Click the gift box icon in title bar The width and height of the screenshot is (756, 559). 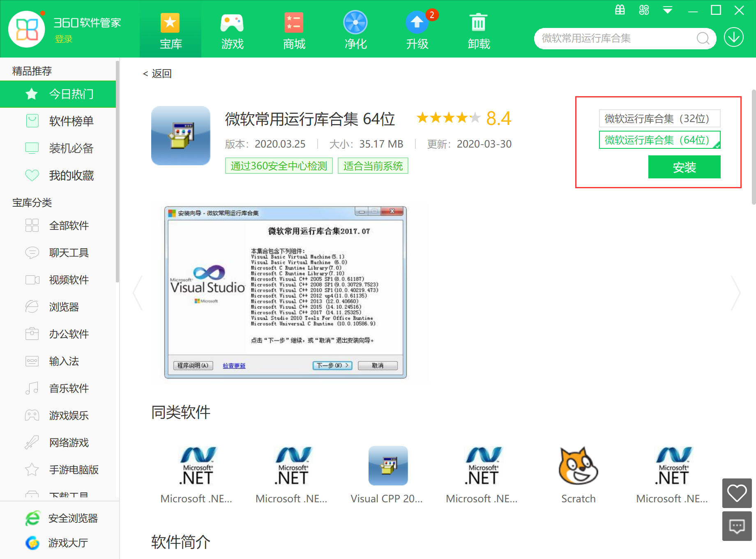pyautogui.click(x=620, y=10)
